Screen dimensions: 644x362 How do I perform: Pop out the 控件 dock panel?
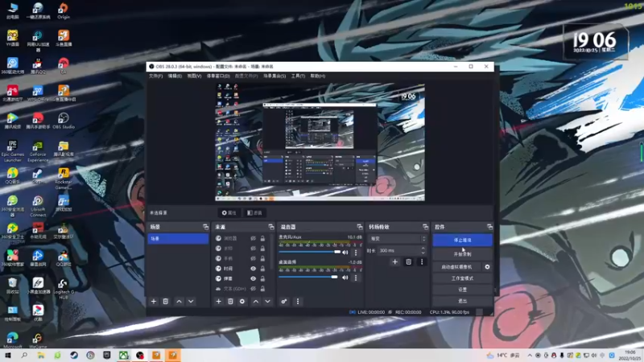[x=489, y=227]
